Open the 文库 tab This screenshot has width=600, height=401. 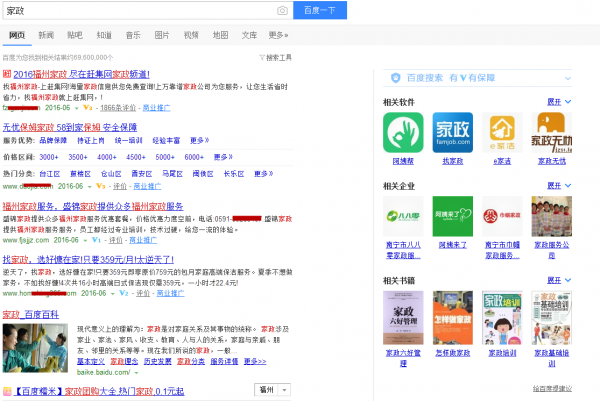(249, 35)
